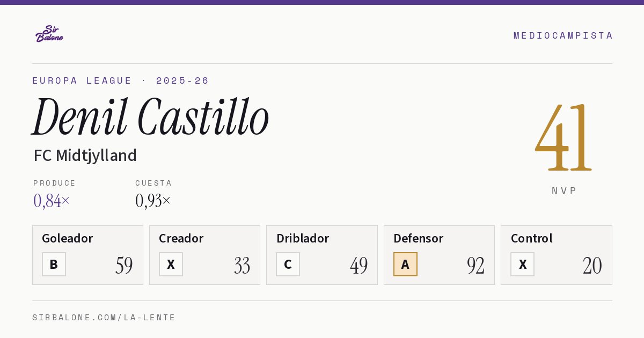Open the sirbalone.com/la-lente link
Image resolution: width=644 pixels, height=338 pixels.
click(x=104, y=318)
